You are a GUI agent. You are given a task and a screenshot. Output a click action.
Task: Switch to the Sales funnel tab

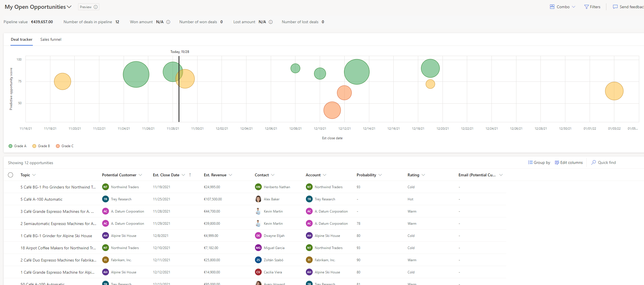pos(51,39)
